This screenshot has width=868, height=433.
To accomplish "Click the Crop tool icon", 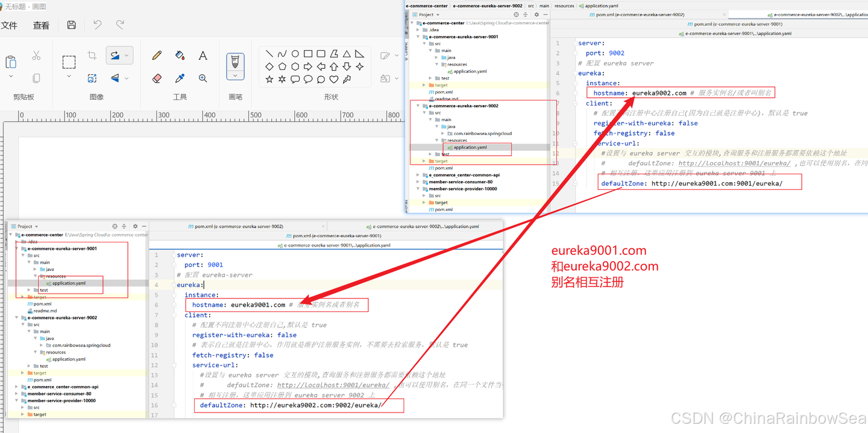I will point(92,55).
